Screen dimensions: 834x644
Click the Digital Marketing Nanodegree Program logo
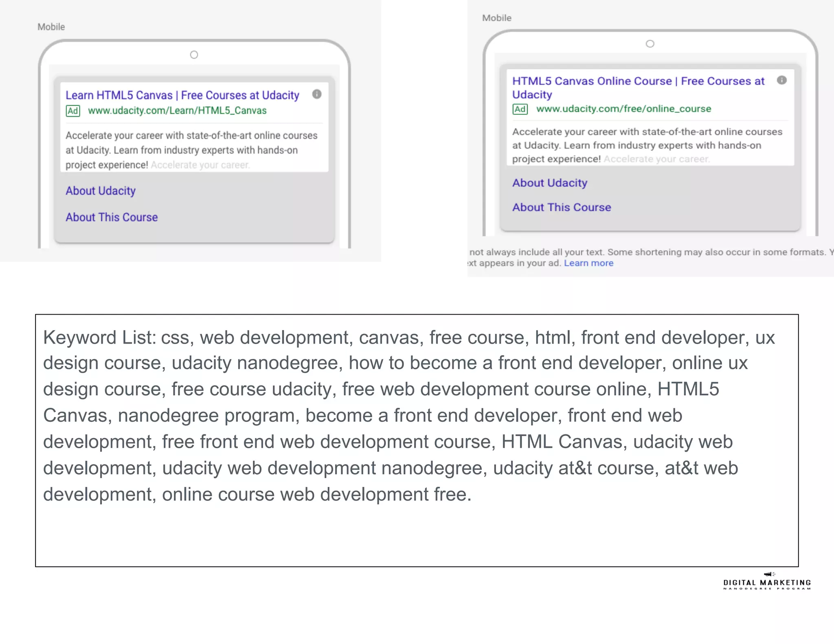(x=767, y=581)
